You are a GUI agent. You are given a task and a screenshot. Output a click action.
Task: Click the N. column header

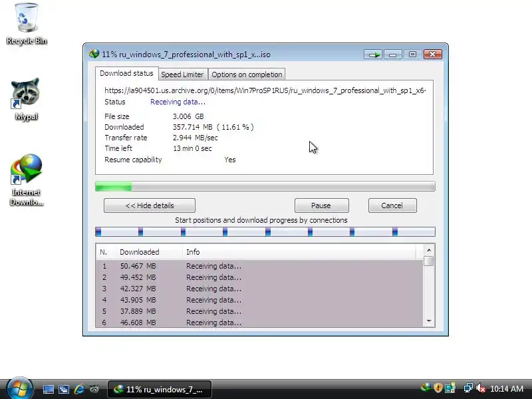[x=106, y=252]
